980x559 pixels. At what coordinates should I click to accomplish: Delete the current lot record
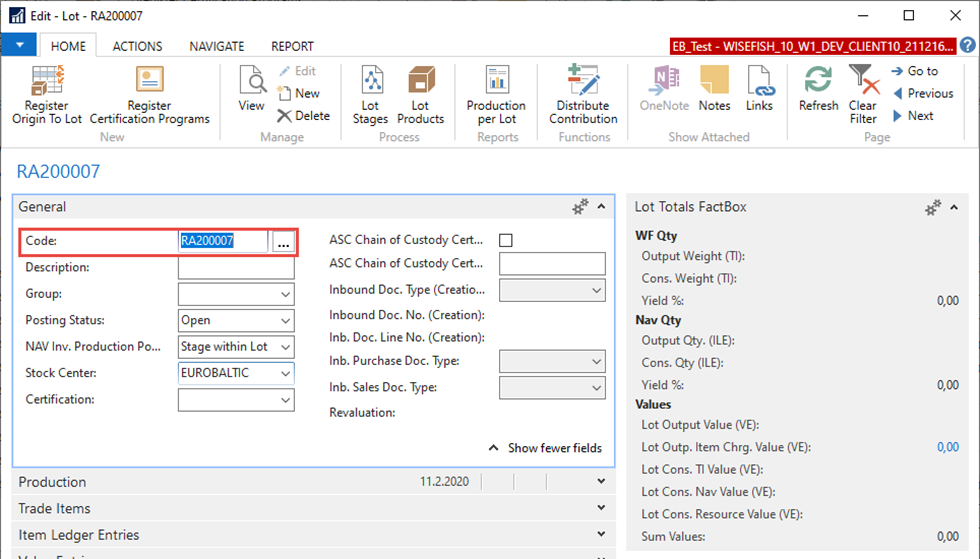click(x=303, y=116)
